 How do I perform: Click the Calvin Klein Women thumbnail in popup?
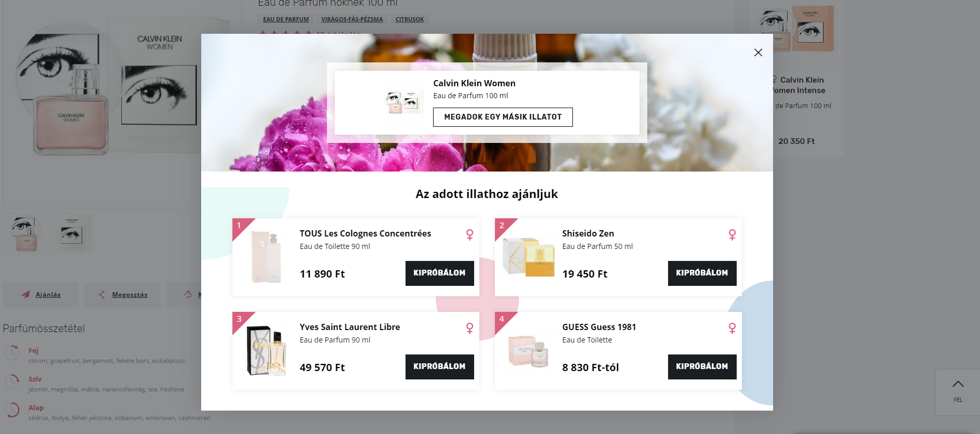pos(403,101)
